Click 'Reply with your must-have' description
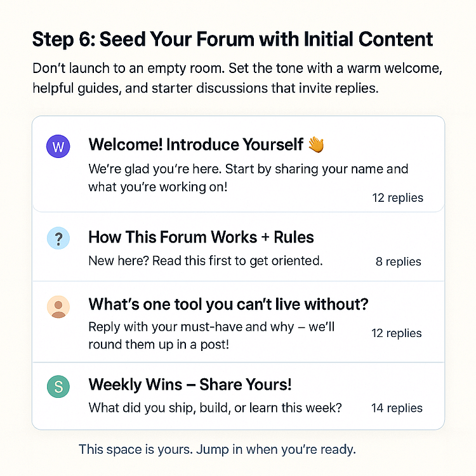The height and width of the screenshot is (476, 476). [211, 336]
